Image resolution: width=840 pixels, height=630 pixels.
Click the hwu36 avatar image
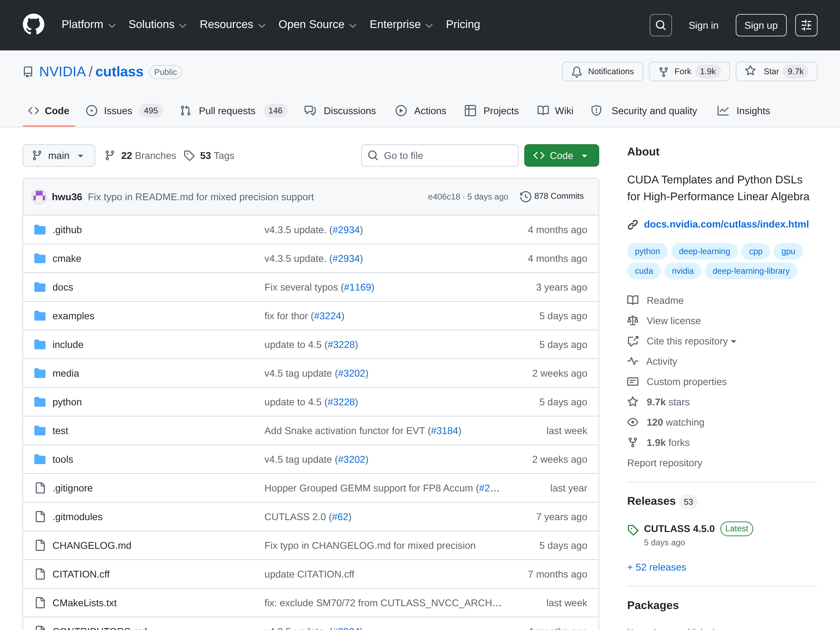tap(39, 197)
